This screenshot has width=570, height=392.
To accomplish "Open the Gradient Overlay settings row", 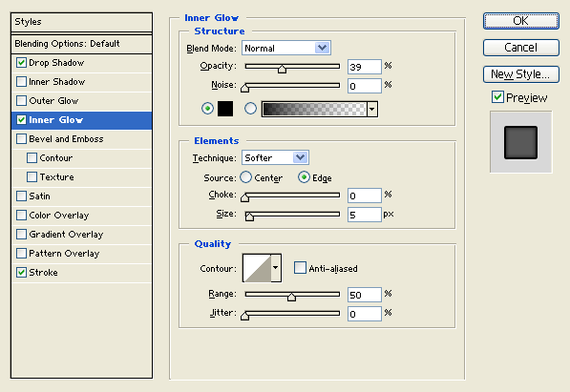I will point(81,235).
